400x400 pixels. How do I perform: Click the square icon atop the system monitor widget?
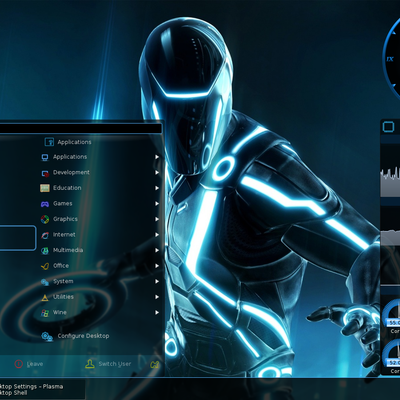tap(388, 127)
